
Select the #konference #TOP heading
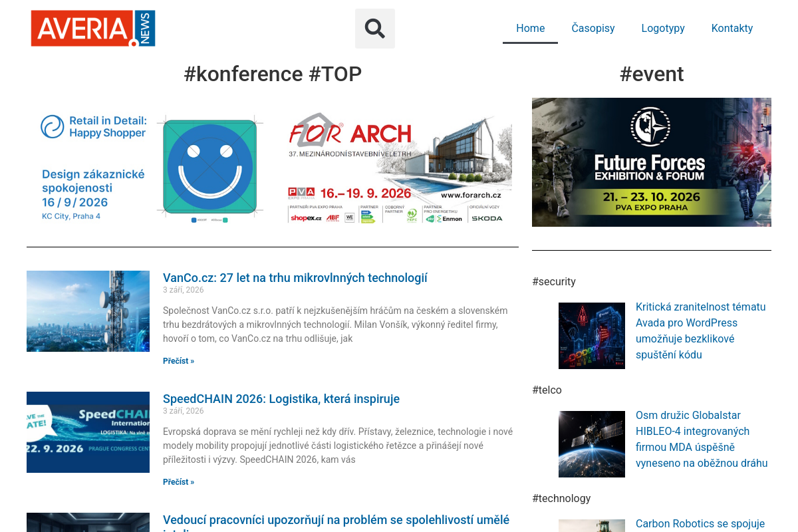pos(273,74)
